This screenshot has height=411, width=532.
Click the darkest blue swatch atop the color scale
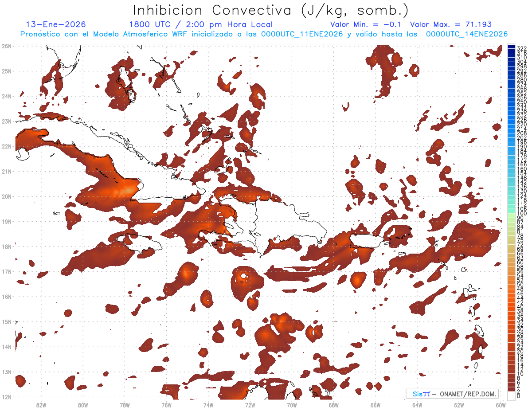(511, 47)
